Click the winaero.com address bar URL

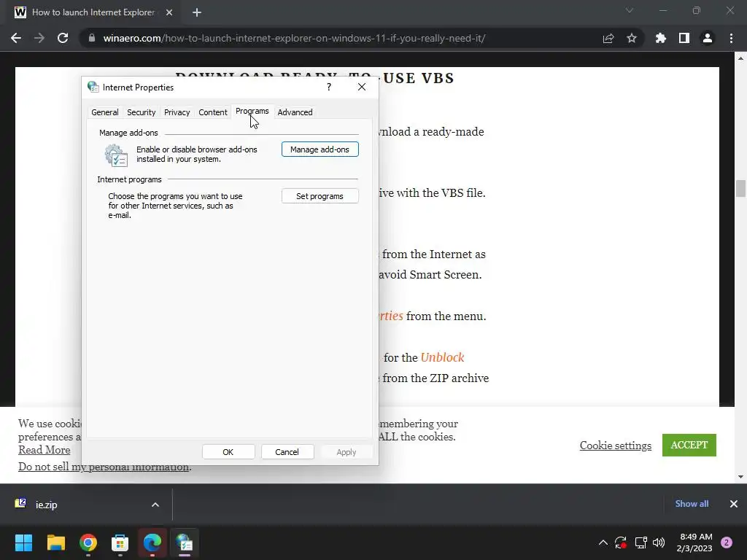pos(294,38)
